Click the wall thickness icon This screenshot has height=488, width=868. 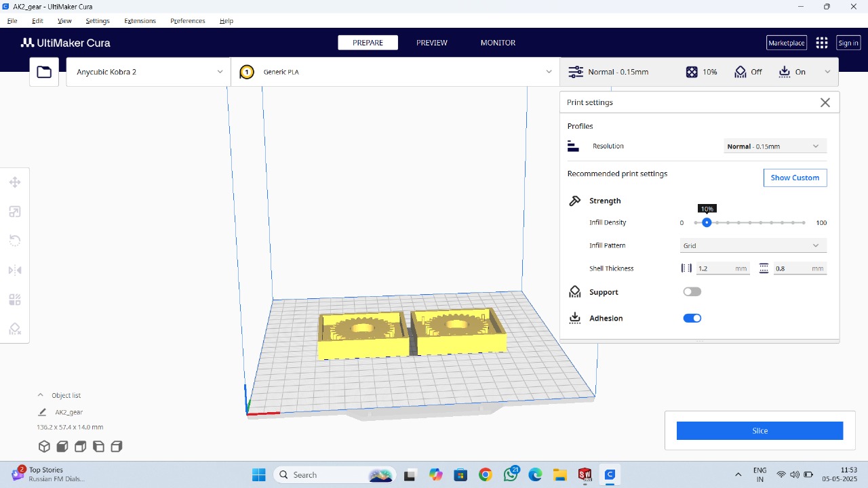point(686,268)
